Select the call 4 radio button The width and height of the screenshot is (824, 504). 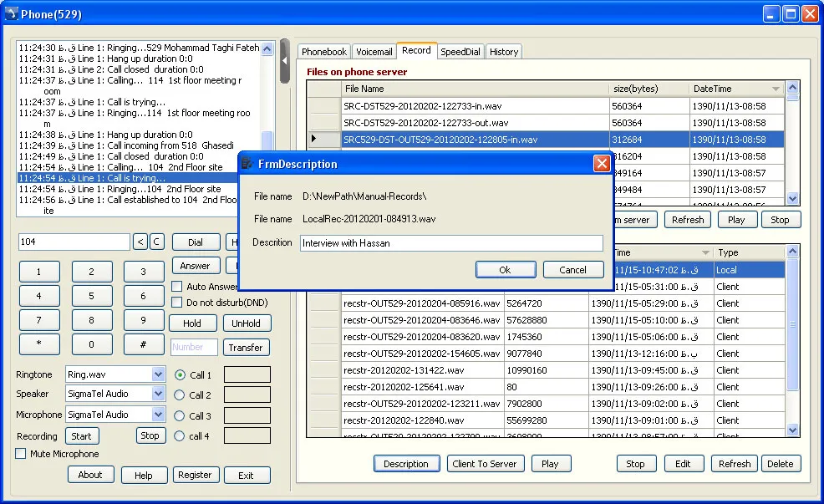180,435
